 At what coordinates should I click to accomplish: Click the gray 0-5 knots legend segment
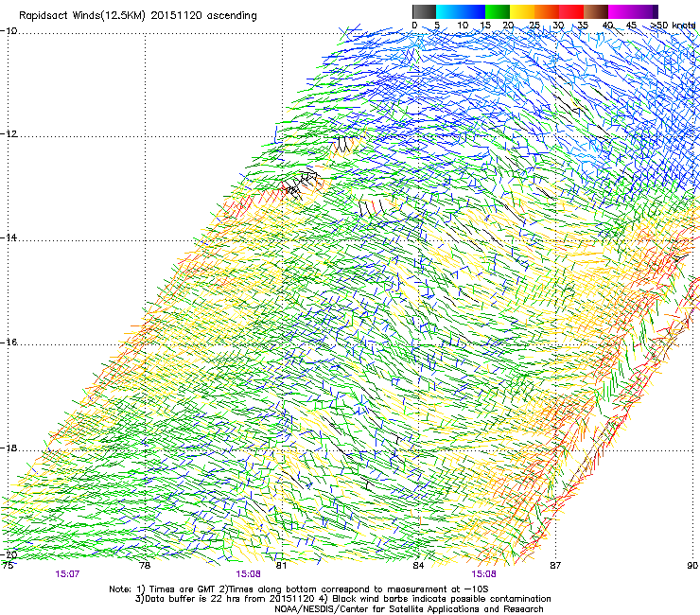[424, 11]
